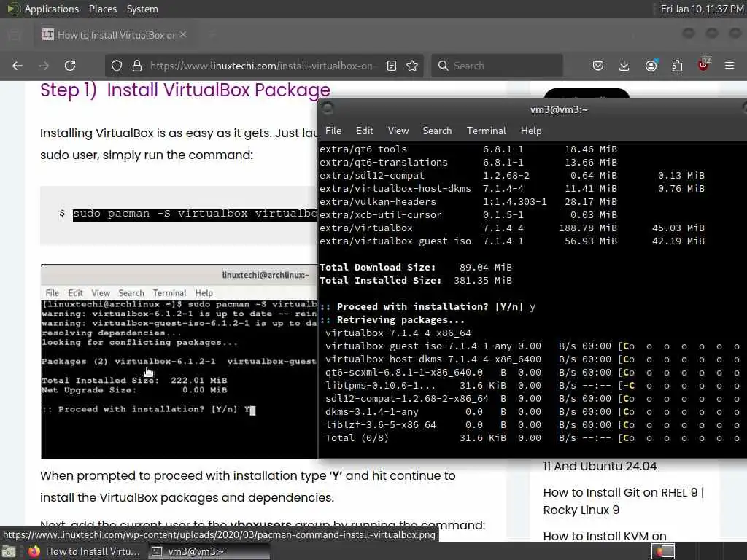The width and height of the screenshot is (747, 560).
Task: Click the extra/virtualbox-host-dkms package row
Action: click(x=511, y=189)
